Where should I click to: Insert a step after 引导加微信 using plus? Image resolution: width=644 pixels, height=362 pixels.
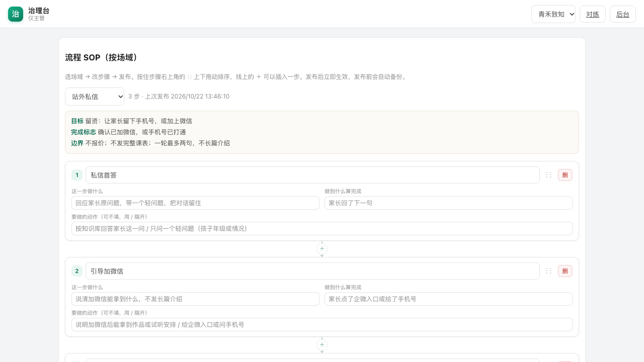point(322,345)
